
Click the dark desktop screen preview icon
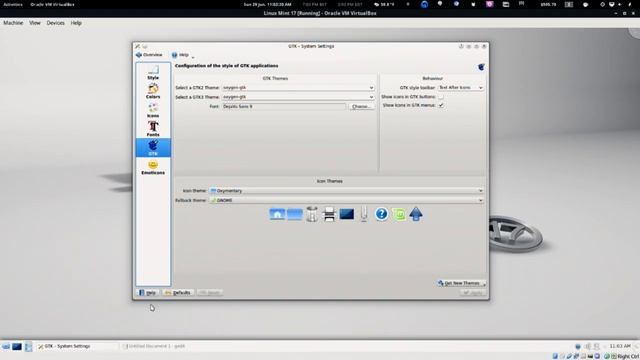pos(347,214)
